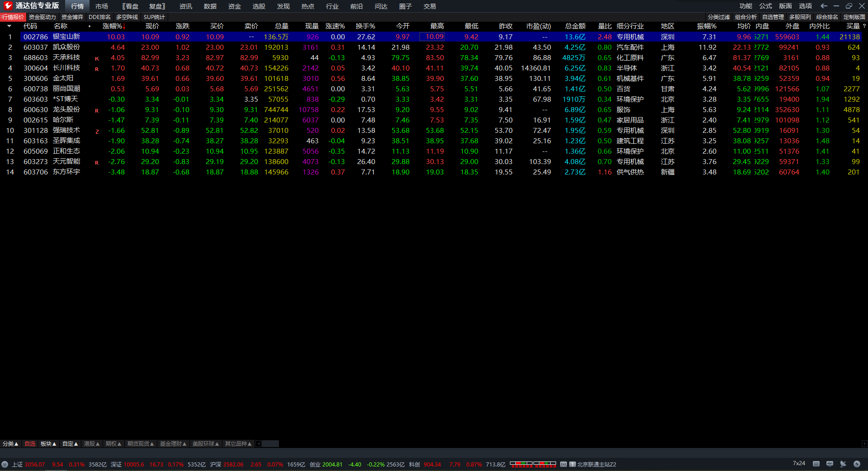The image size is (868, 471).
Task: Click the R marker beside 龙头股份
Action: point(97,111)
